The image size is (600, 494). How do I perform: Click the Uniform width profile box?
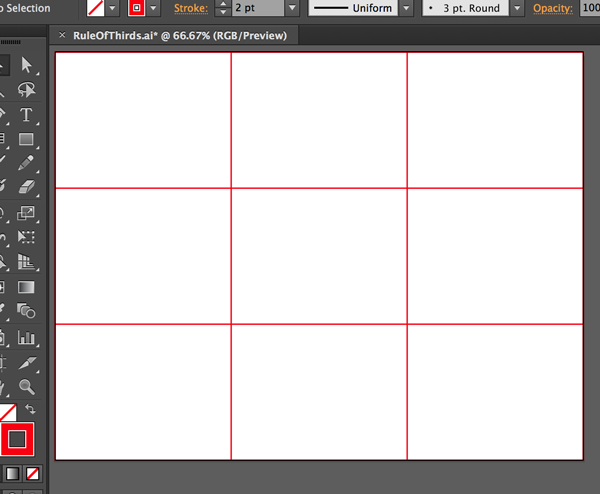(353, 8)
